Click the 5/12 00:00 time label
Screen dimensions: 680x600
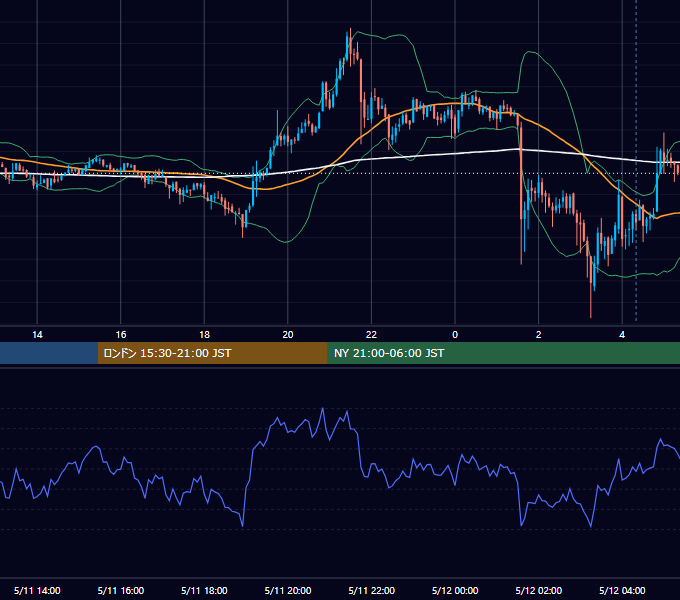tap(455, 590)
